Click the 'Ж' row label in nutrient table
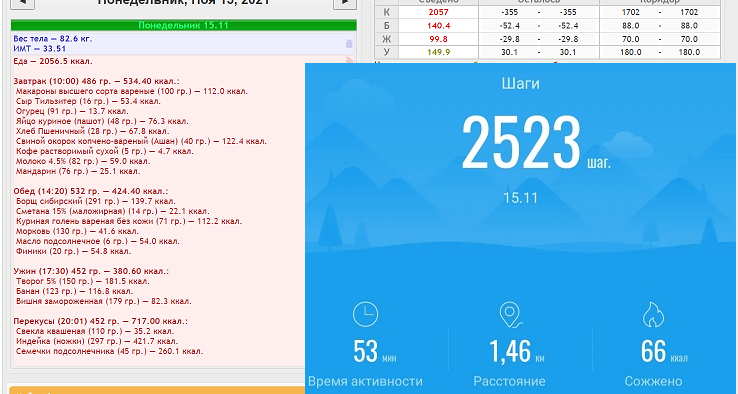The image size is (738, 394). pyautogui.click(x=387, y=39)
